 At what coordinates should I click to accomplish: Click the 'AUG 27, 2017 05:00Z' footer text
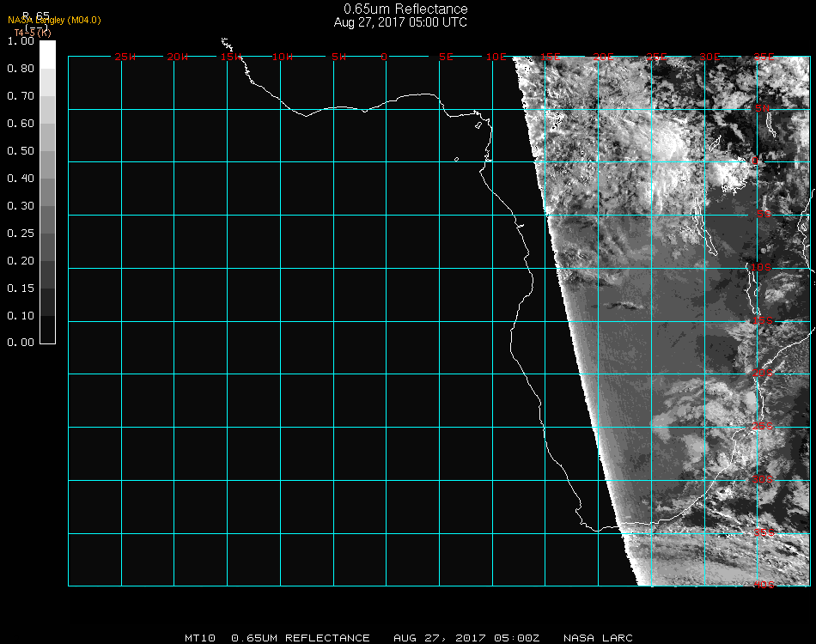466,638
